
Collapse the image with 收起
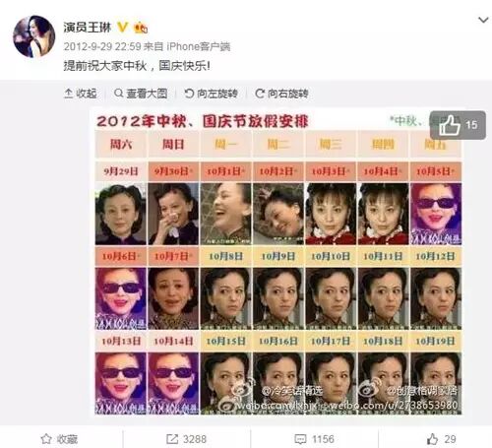click(81, 94)
